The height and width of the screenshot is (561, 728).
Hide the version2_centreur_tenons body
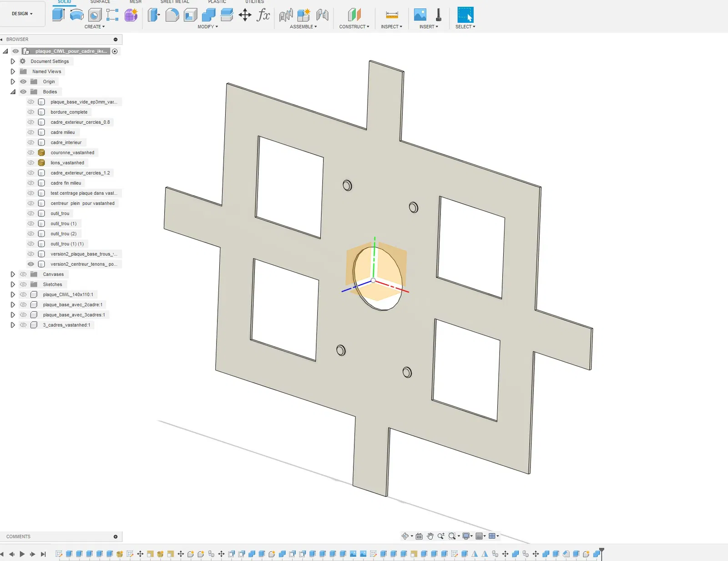[31, 264]
